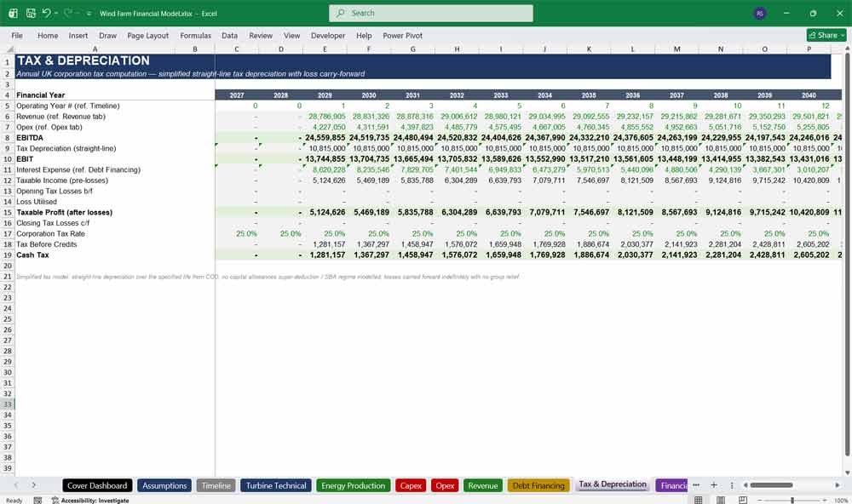Click the vertical scroll down arrow
Image resolution: width=852 pixels, height=504 pixels.
pos(847,472)
